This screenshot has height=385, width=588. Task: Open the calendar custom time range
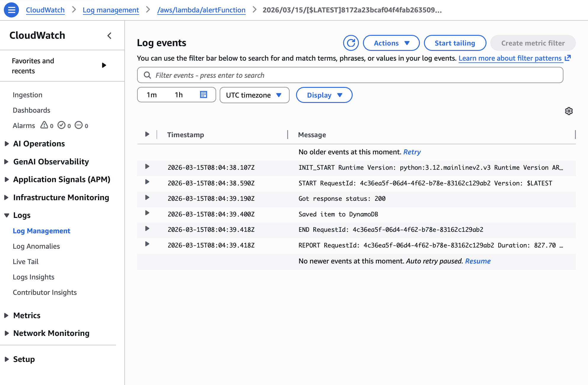click(x=203, y=95)
